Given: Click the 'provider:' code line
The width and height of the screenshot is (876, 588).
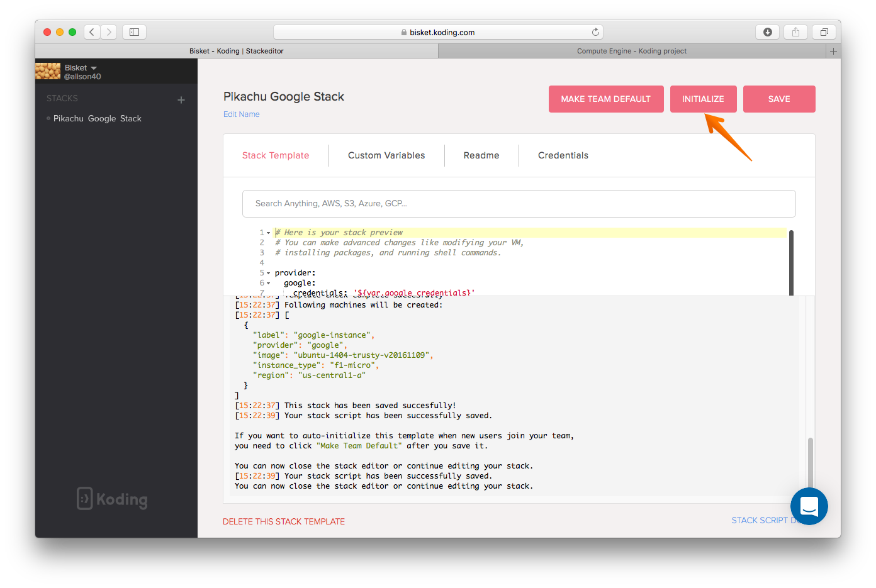Looking at the screenshot, I should coord(295,273).
